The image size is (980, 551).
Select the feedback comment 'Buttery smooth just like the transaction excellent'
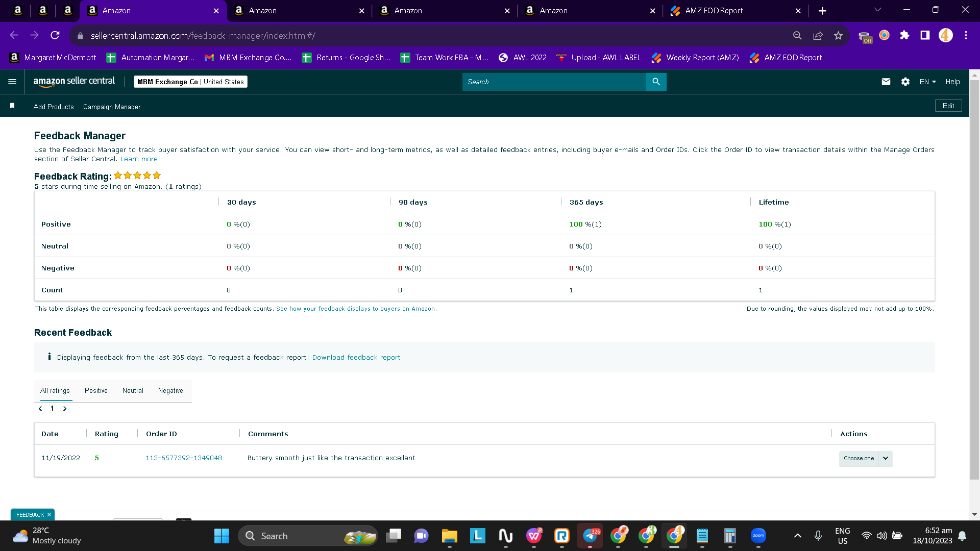(331, 458)
